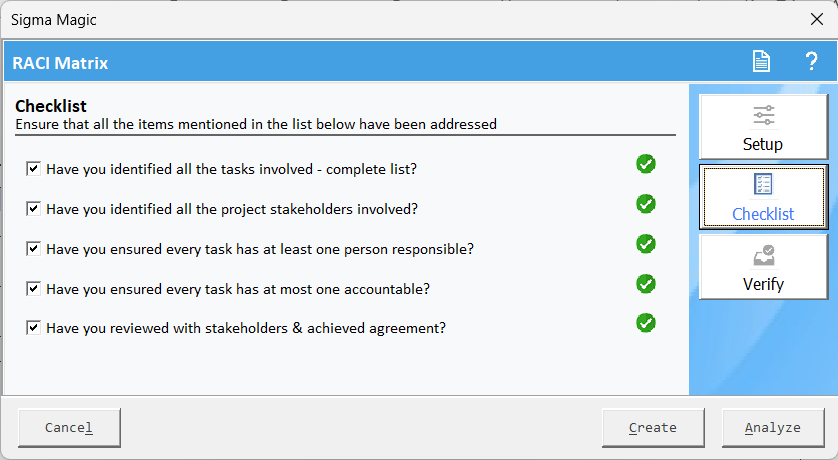Open the Verify inbox icon

[764, 255]
